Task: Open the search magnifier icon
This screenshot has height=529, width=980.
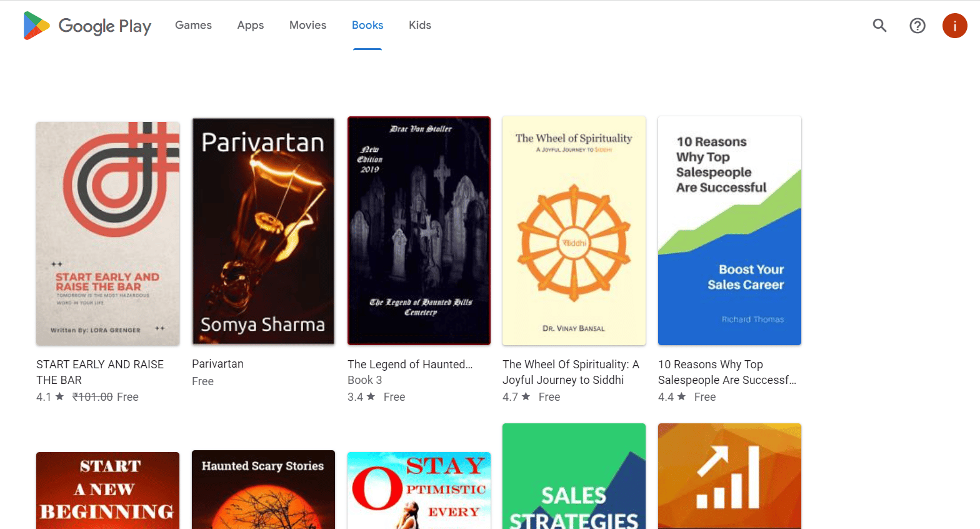Action: [879, 26]
